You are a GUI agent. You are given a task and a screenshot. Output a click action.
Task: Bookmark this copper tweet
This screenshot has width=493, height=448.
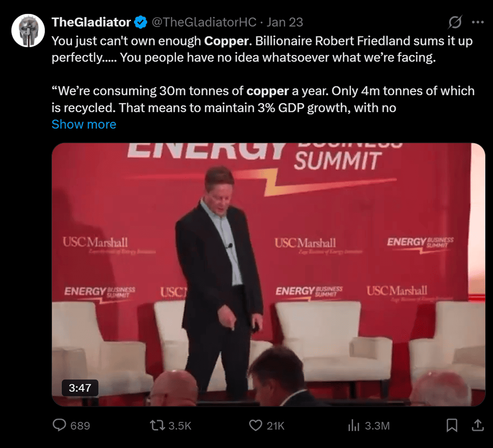pos(452,425)
